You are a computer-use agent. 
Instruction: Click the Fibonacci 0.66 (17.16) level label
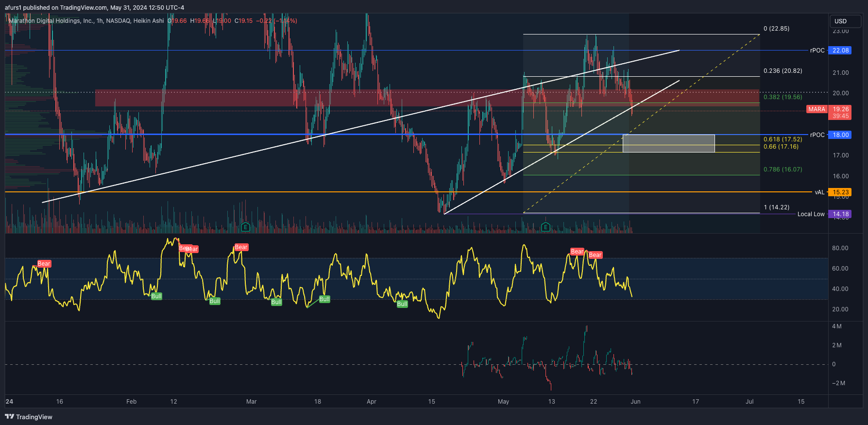781,147
